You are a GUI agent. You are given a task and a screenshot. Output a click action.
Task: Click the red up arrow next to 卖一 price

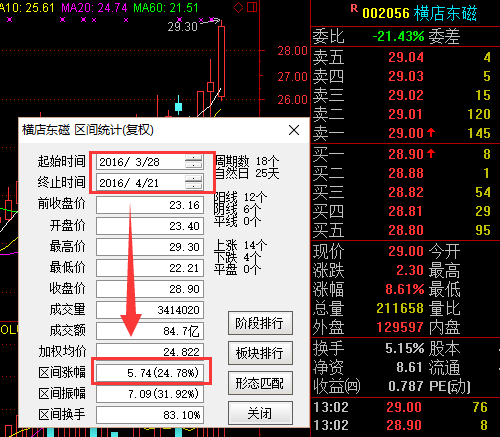click(431, 133)
